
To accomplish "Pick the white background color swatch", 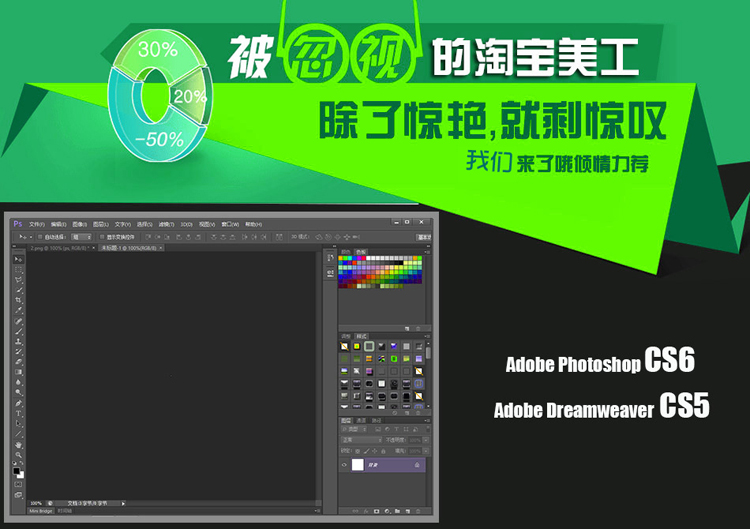I will tap(21, 475).
